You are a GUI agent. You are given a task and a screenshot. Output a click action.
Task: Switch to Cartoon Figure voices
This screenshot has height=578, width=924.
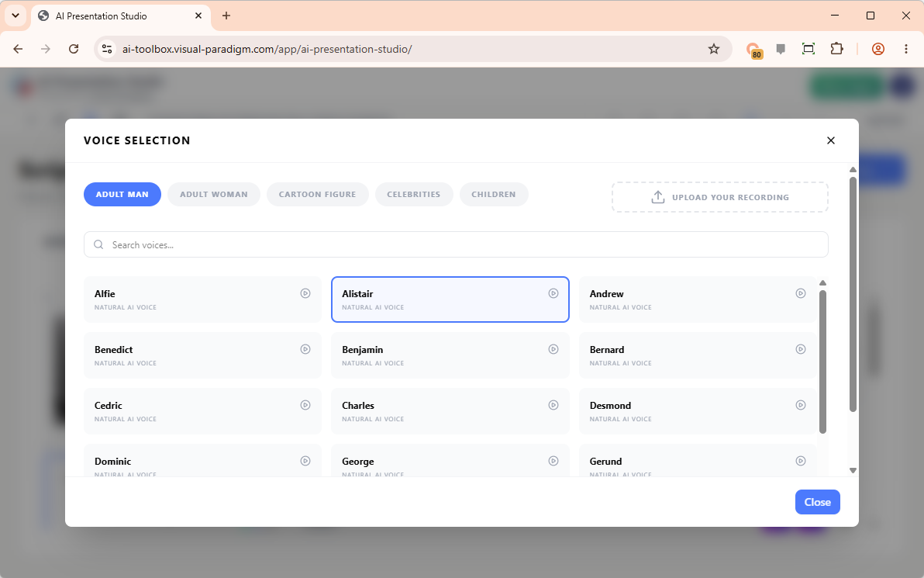318,194
